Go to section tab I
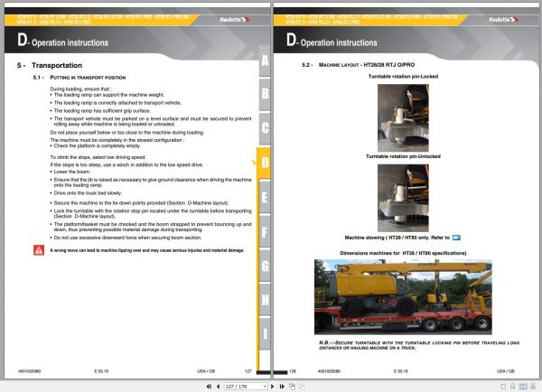This screenshot has width=542, height=392. point(264,333)
